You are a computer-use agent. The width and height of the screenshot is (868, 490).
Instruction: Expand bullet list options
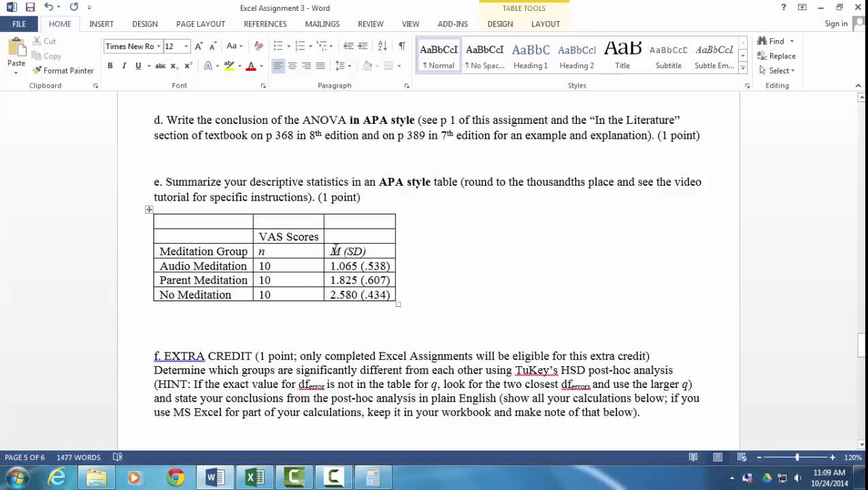tap(289, 46)
